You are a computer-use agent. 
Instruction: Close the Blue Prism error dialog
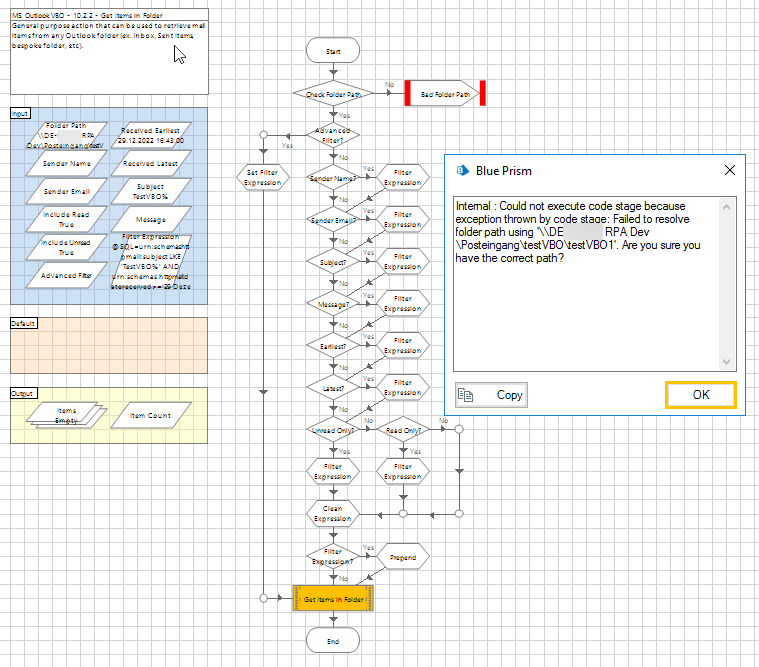(x=729, y=170)
